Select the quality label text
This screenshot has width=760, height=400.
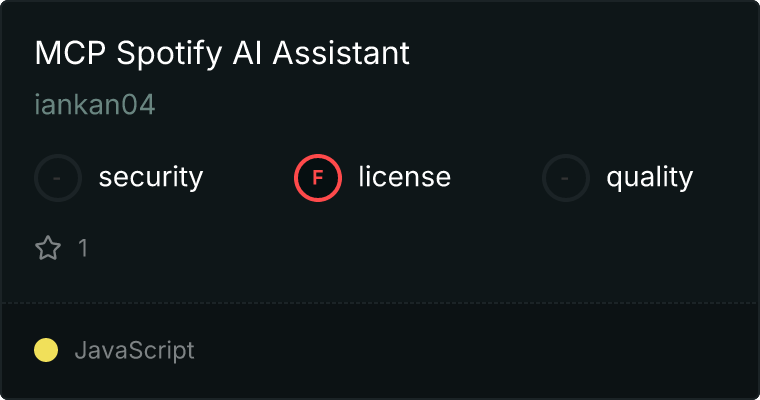point(649,178)
